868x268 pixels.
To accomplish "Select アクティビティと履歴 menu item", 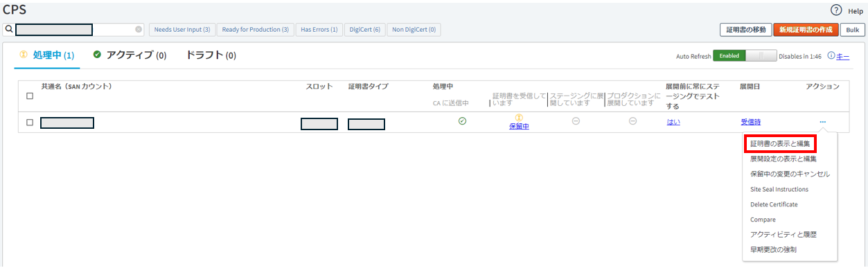I will 783,235.
